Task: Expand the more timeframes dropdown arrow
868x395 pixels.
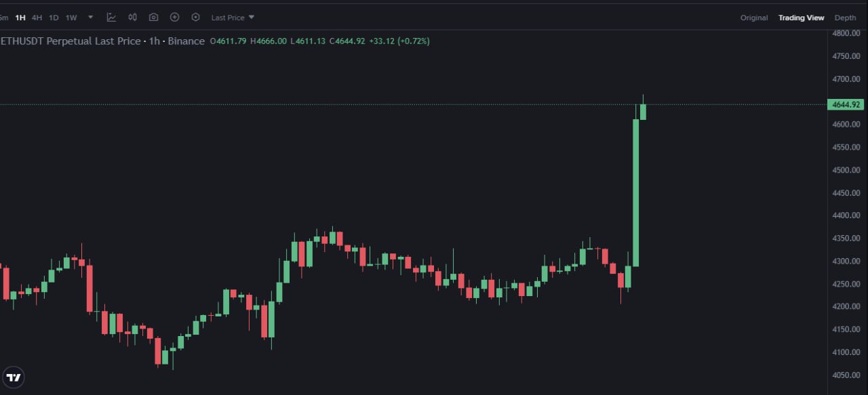Action: pyautogui.click(x=91, y=18)
